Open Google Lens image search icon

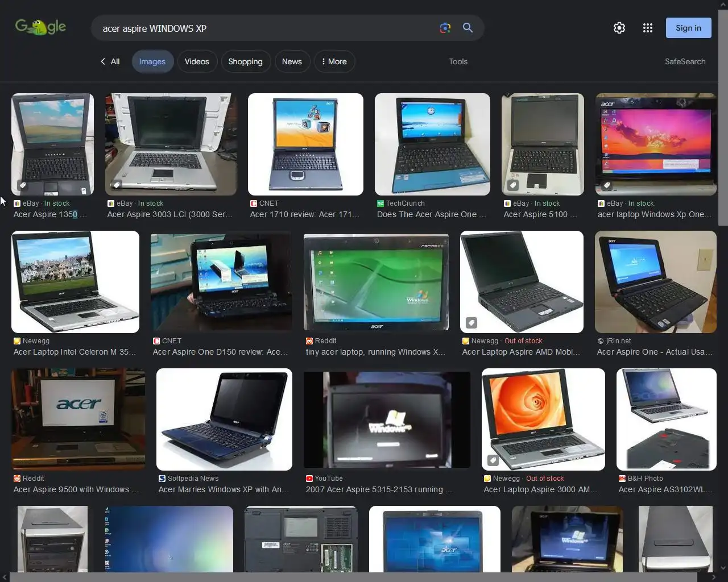pos(445,28)
